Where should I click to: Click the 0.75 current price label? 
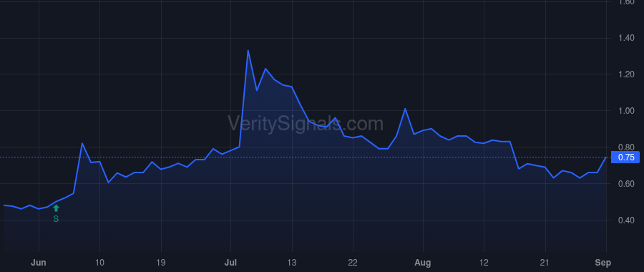click(626, 157)
